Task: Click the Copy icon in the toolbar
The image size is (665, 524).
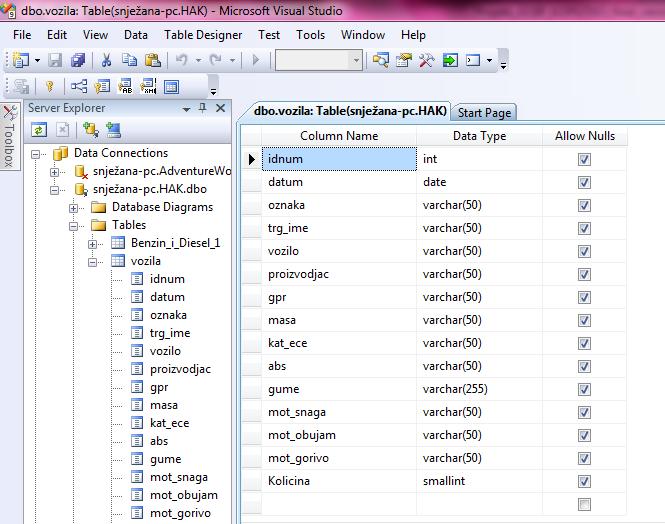Action: pos(129,60)
